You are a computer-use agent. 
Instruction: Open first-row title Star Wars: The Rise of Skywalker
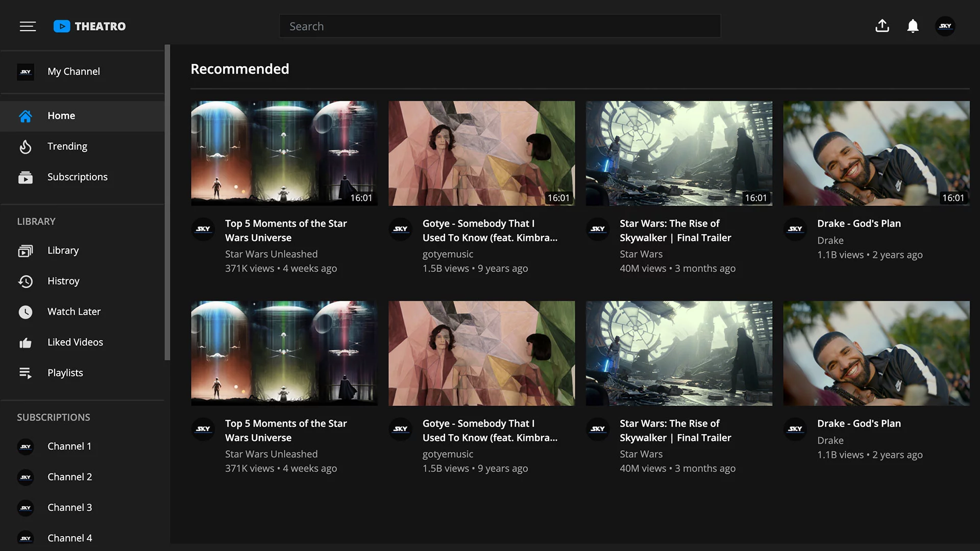[x=675, y=231]
